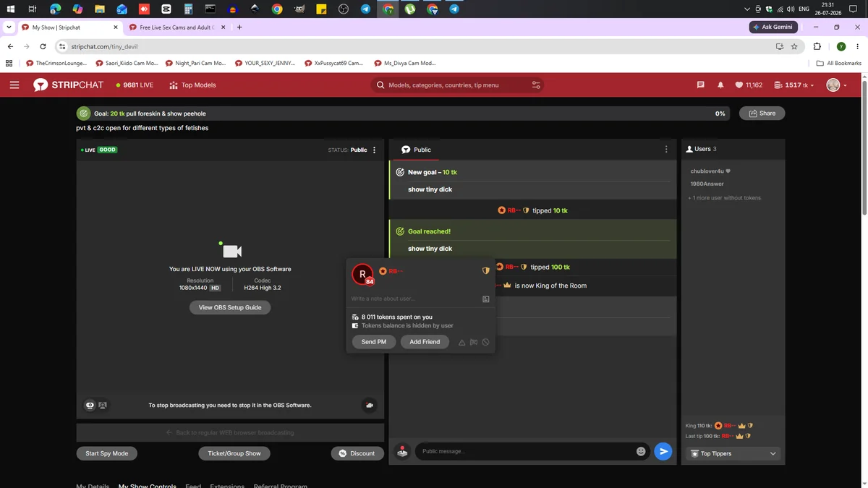Viewport: 868px width, 488px height.
Task: Send the public message with arrow button
Action: point(663,451)
